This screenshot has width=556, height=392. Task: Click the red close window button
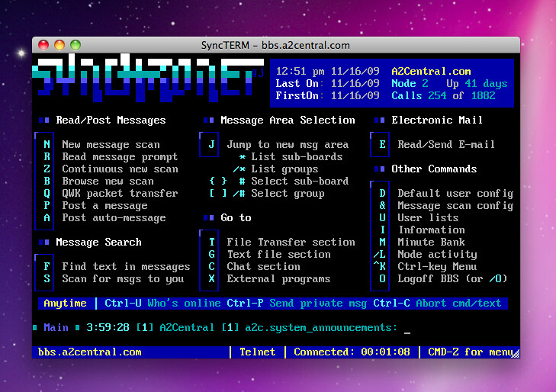[43, 45]
